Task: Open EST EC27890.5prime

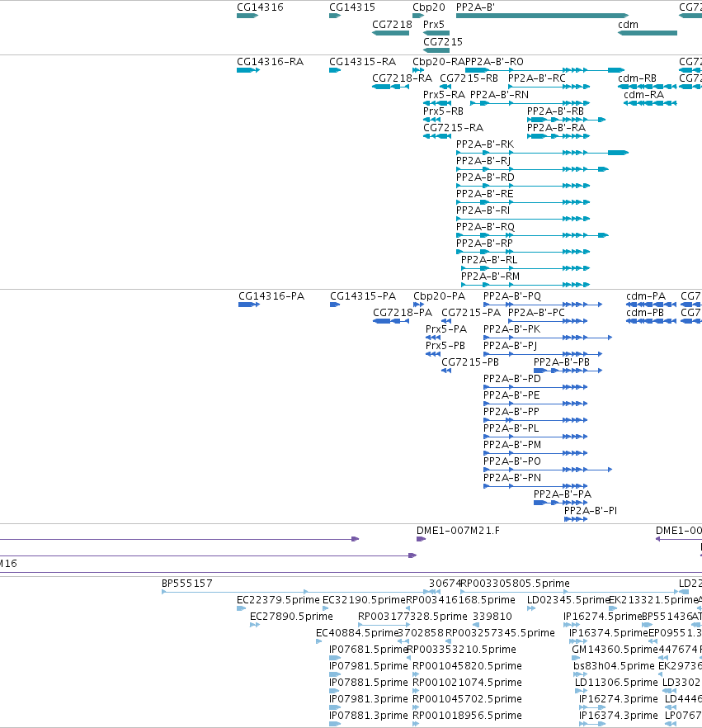Action: 291,617
